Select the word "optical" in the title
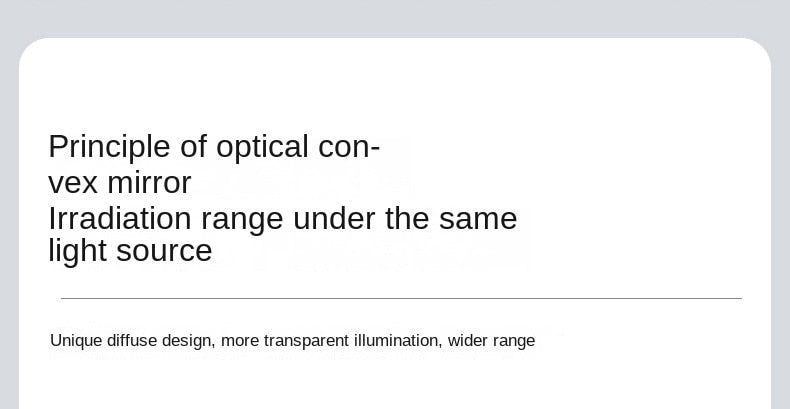The height and width of the screenshot is (409, 790). point(262,148)
